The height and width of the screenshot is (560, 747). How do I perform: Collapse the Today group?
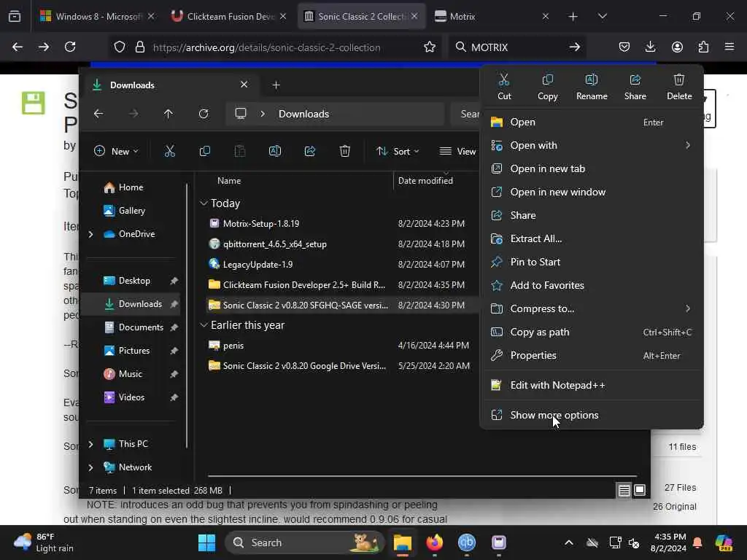tap(204, 203)
